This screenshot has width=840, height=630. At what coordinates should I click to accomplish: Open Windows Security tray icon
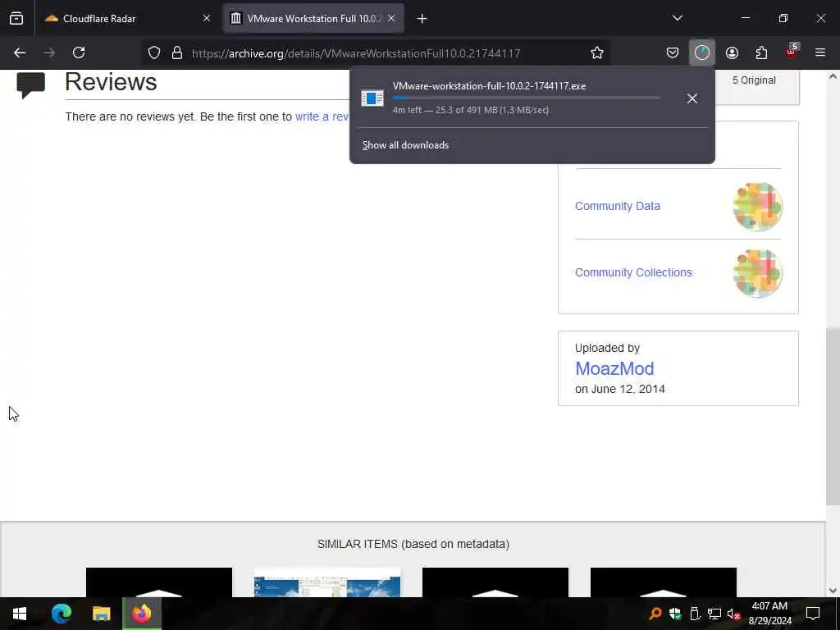click(675, 614)
